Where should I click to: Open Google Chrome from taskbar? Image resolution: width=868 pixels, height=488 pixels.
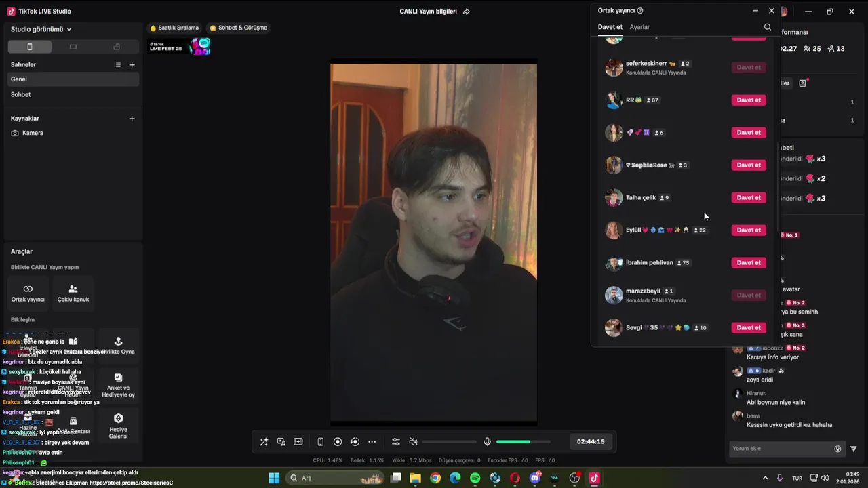tap(435, 478)
